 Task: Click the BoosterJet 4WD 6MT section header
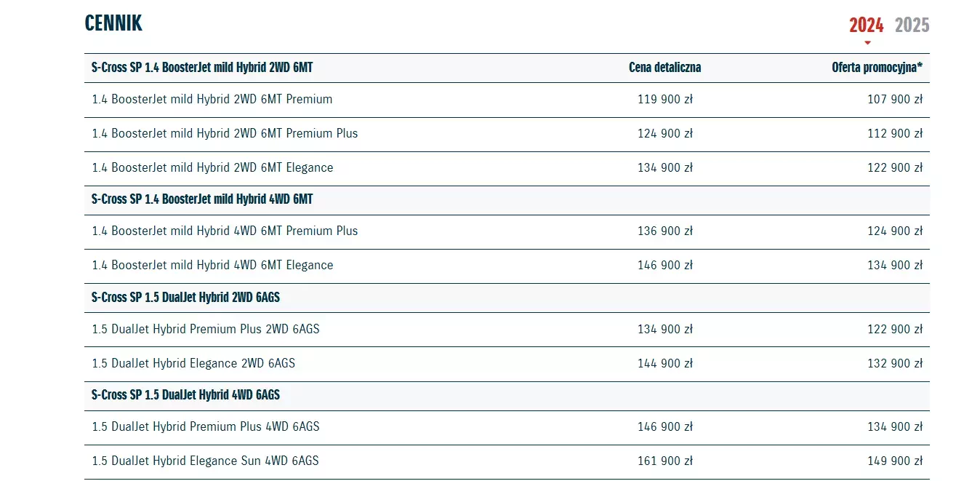click(202, 199)
